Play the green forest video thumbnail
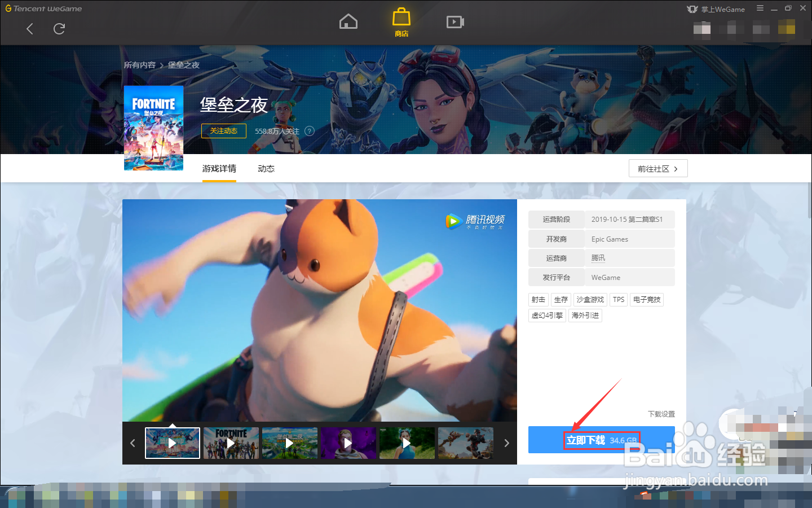This screenshot has height=508, width=812. point(407,443)
